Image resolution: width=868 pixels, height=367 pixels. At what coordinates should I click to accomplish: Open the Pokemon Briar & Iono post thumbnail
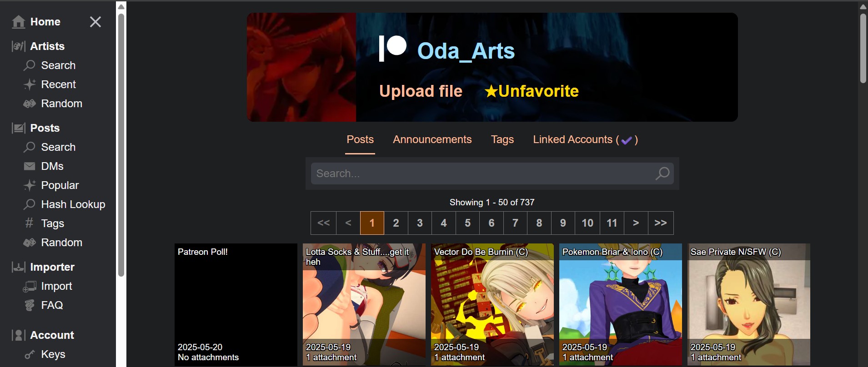pyautogui.click(x=621, y=304)
